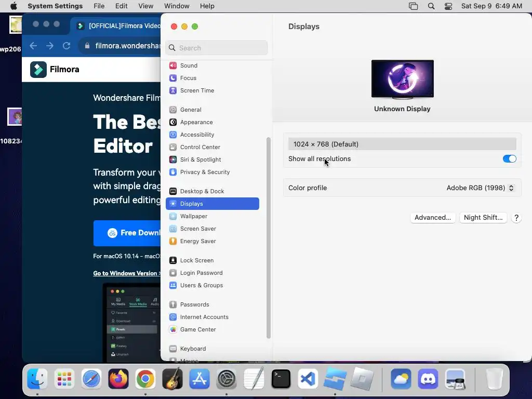Click the clock showing Sat Sep 9

point(491,6)
